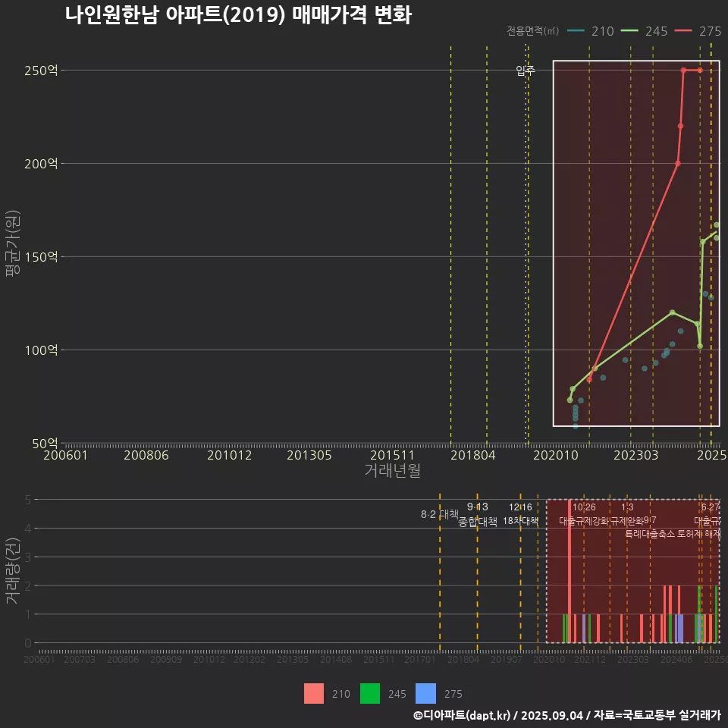The width and height of the screenshot is (728, 728).
Task: Select the red 210 swatch in bottom legend
Action: coord(314,693)
